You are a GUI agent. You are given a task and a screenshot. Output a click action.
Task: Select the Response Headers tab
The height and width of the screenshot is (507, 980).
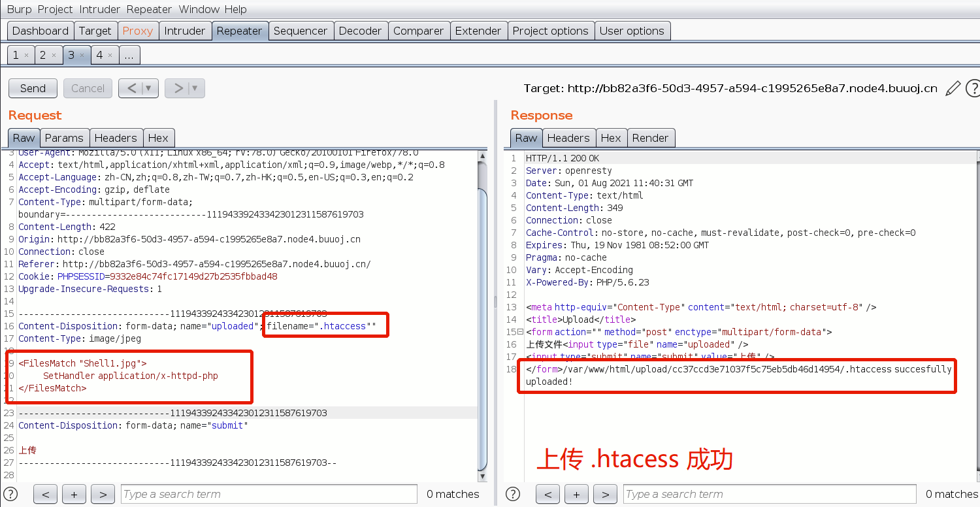[568, 138]
